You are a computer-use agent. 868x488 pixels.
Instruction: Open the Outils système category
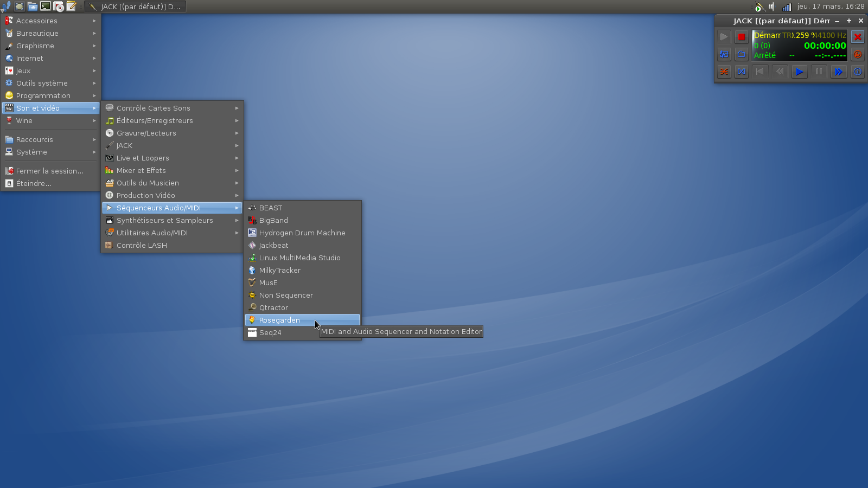tap(50, 83)
